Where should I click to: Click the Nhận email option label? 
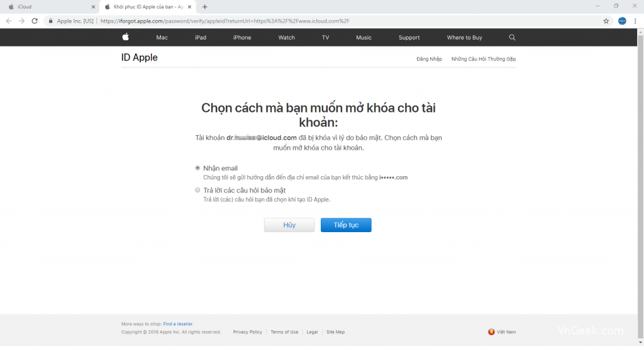click(x=220, y=168)
